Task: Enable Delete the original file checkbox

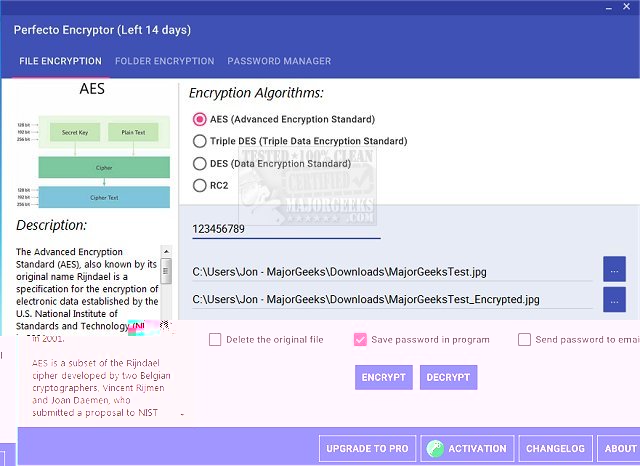Action: (215, 340)
